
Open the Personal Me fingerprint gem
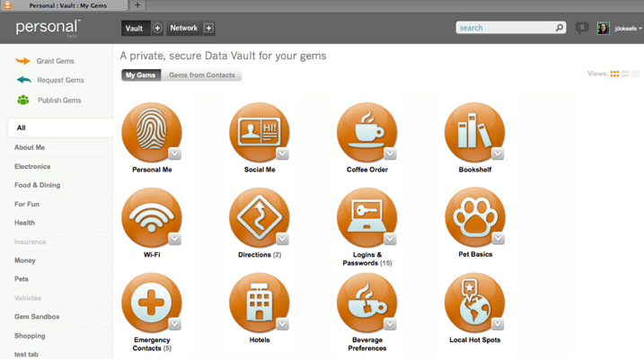[152, 132]
